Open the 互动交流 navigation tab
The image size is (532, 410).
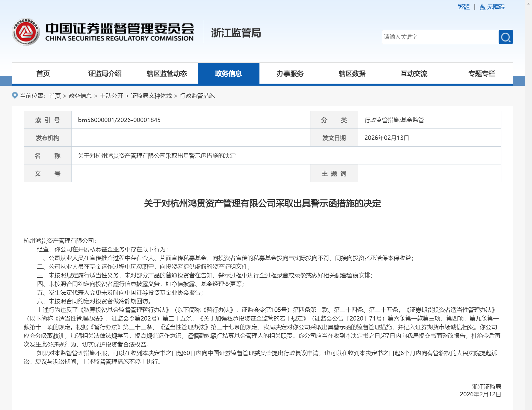click(x=414, y=74)
